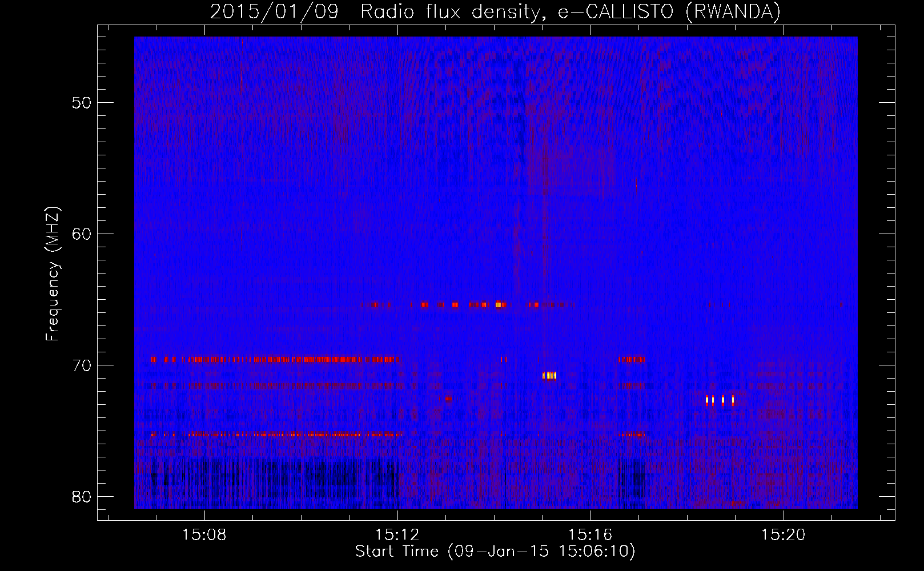This screenshot has height=571, width=924.
Task: Click the white-yellow spikes near 73 MHz after 15:18
Action: coord(720,400)
